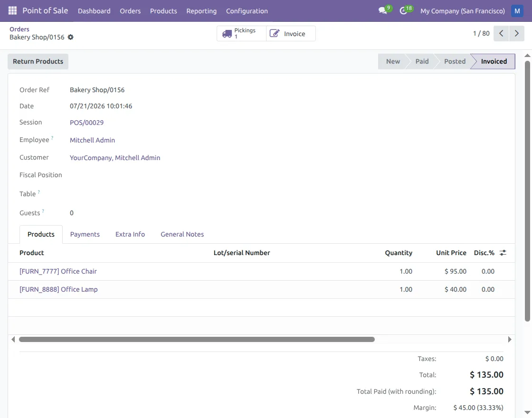Image resolution: width=532 pixels, height=418 pixels.
Task: Click the pager counter 1 / 80
Action: click(481, 33)
